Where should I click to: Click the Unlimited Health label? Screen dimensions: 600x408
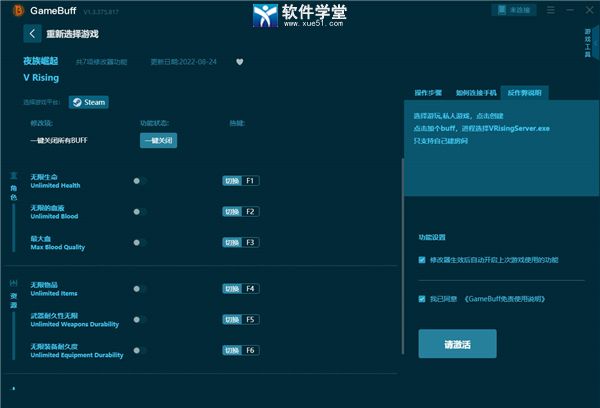click(55, 181)
